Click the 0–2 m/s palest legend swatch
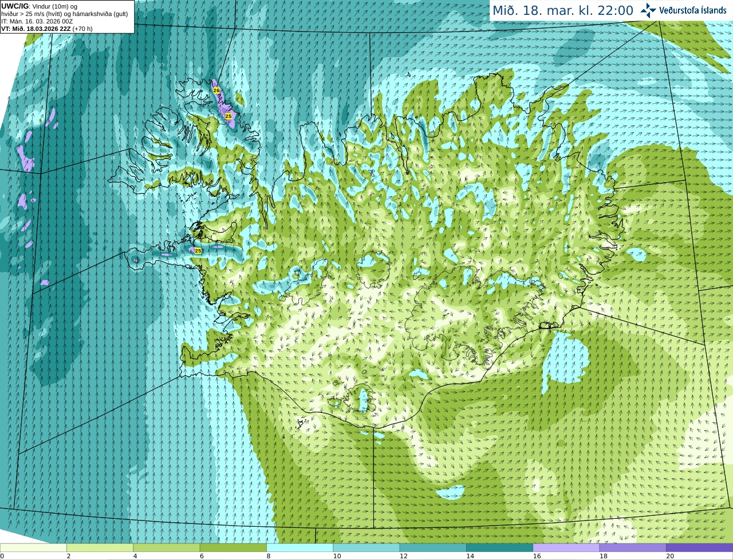Screen dimensions: 733x560 click(33, 547)
